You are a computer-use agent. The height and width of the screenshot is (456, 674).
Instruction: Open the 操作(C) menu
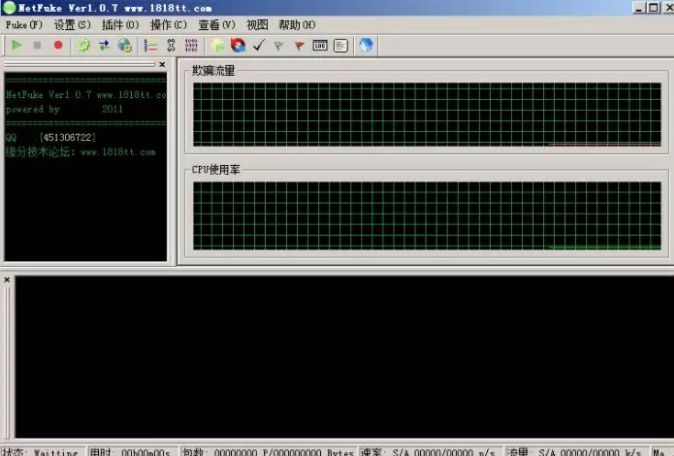(x=168, y=25)
